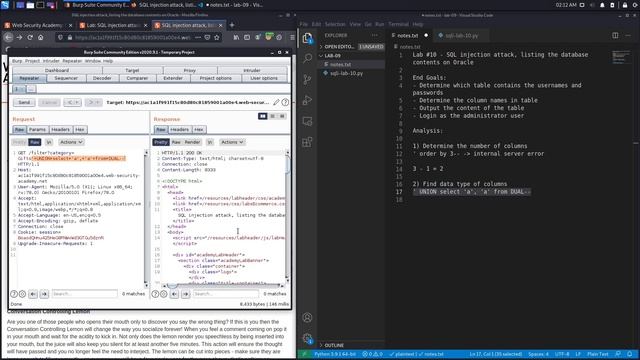Screen dimensions: 640x360
Task: Open Run and Debug view in VS Code
Action: coord(307,100)
